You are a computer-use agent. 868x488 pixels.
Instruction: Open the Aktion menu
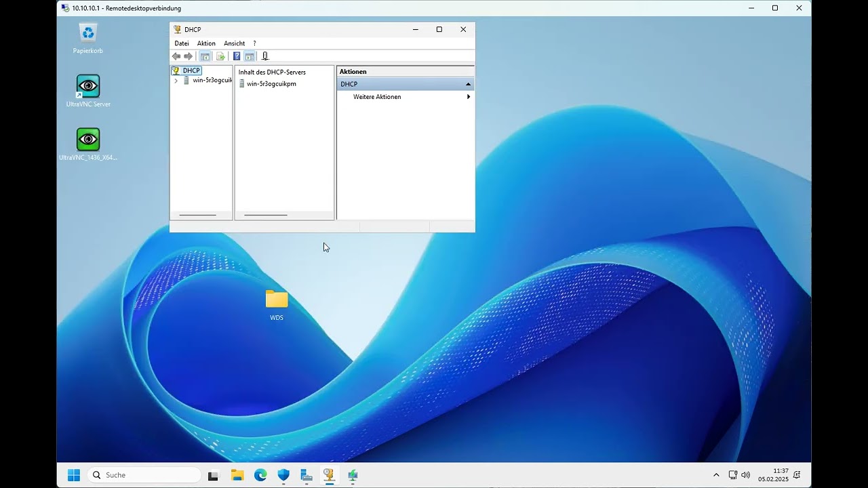pos(206,43)
